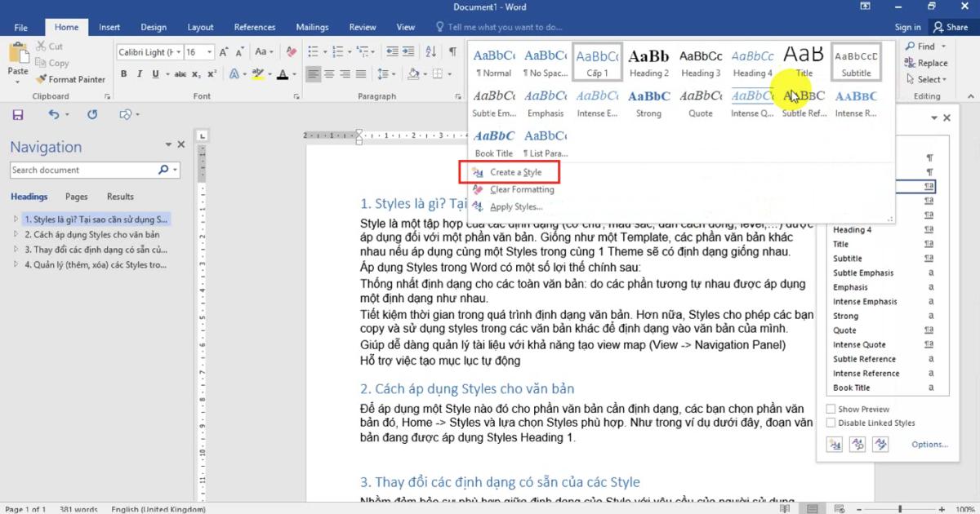The height and width of the screenshot is (514, 980).
Task: Open the Line and Paragraph Spacing dropdown
Action: click(394, 73)
